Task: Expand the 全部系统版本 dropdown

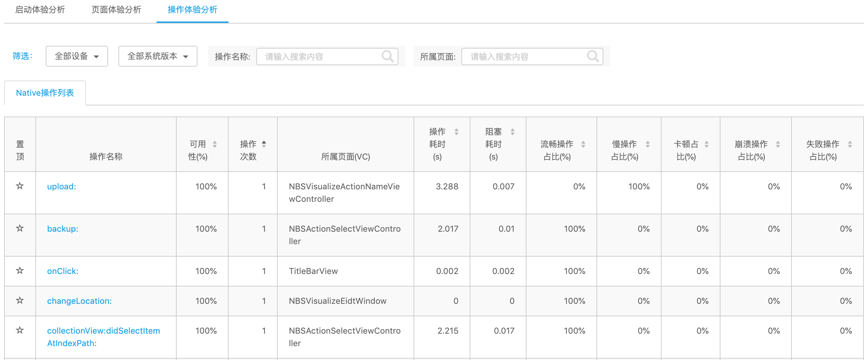Action: tap(158, 56)
